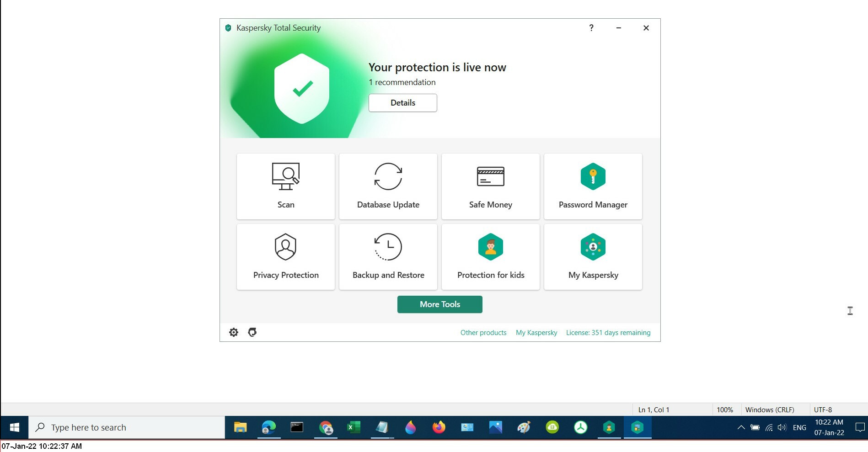Click the 100% zoom status entry
The width and height of the screenshot is (868, 452).
click(725, 410)
